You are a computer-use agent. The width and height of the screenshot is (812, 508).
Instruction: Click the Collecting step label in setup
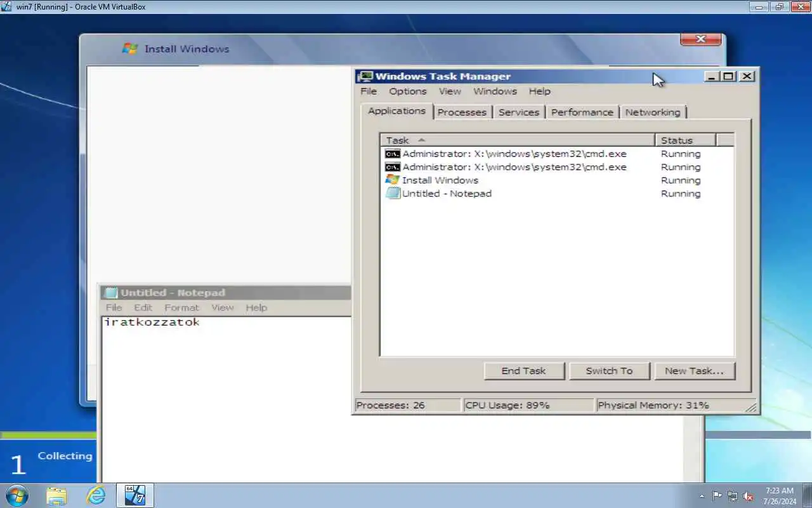pyautogui.click(x=65, y=456)
